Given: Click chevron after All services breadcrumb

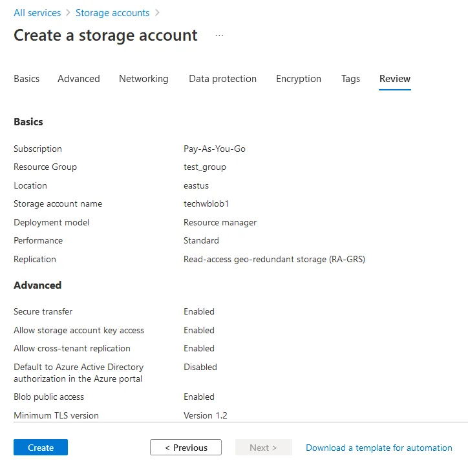Looking at the screenshot, I should pyautogui.click(x=68, y=13).
